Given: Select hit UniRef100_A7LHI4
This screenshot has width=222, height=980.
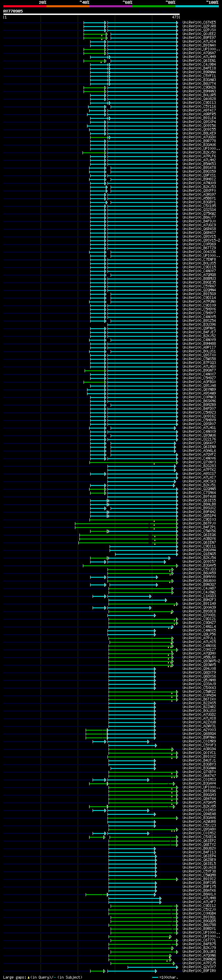Looking at the screenshot, I should [x=199, y=41].
